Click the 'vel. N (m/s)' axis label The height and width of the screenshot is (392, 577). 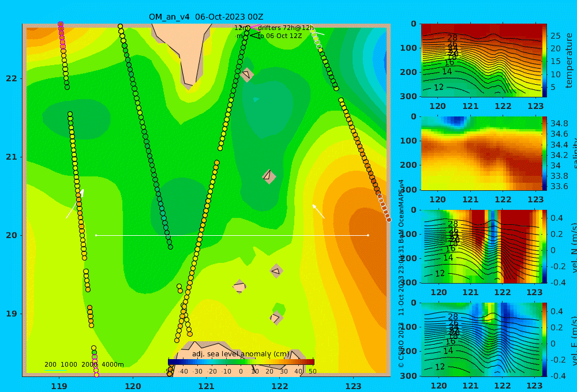(574, 248)
